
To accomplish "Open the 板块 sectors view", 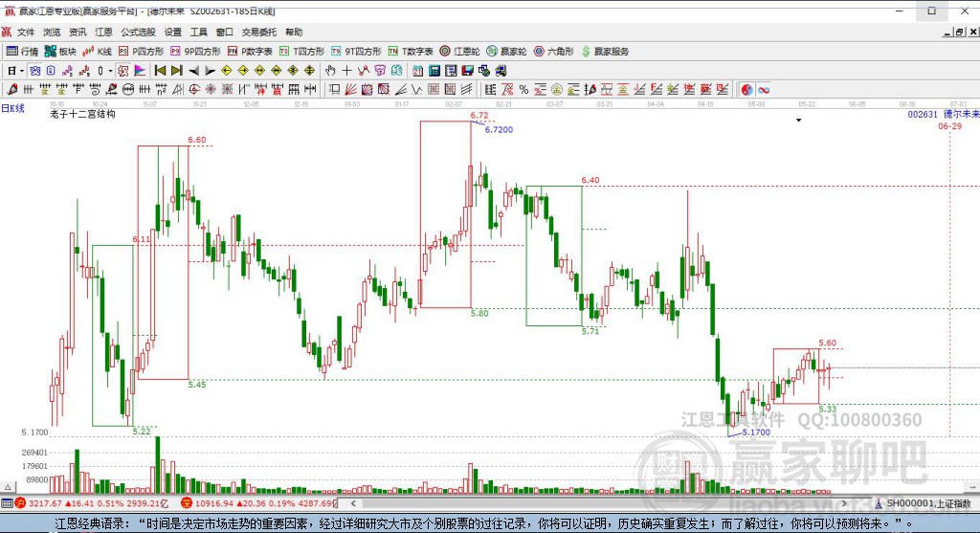I will coord(60,52).
